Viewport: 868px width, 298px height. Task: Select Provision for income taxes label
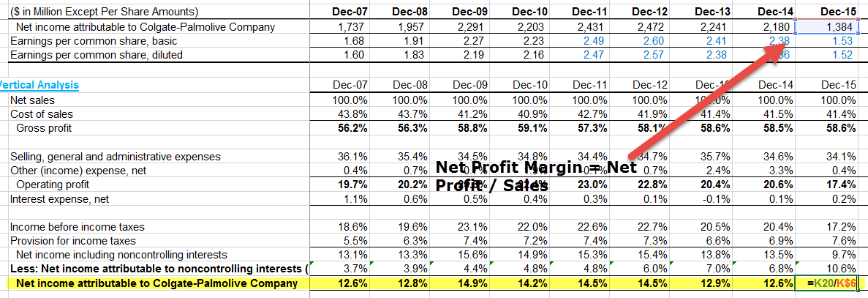tap(72, 241)
